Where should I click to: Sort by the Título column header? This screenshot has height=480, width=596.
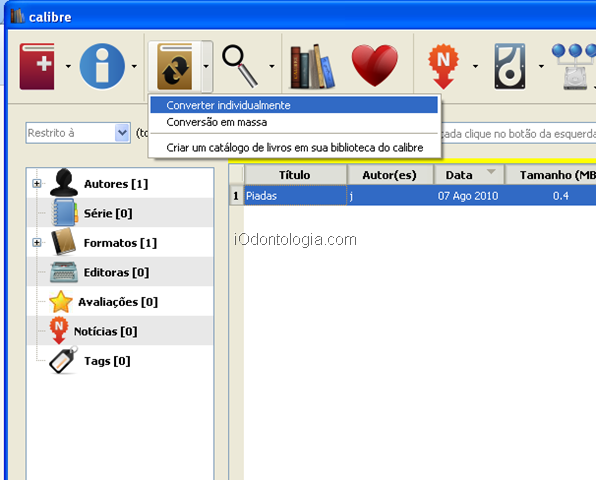tap(295, 175)
